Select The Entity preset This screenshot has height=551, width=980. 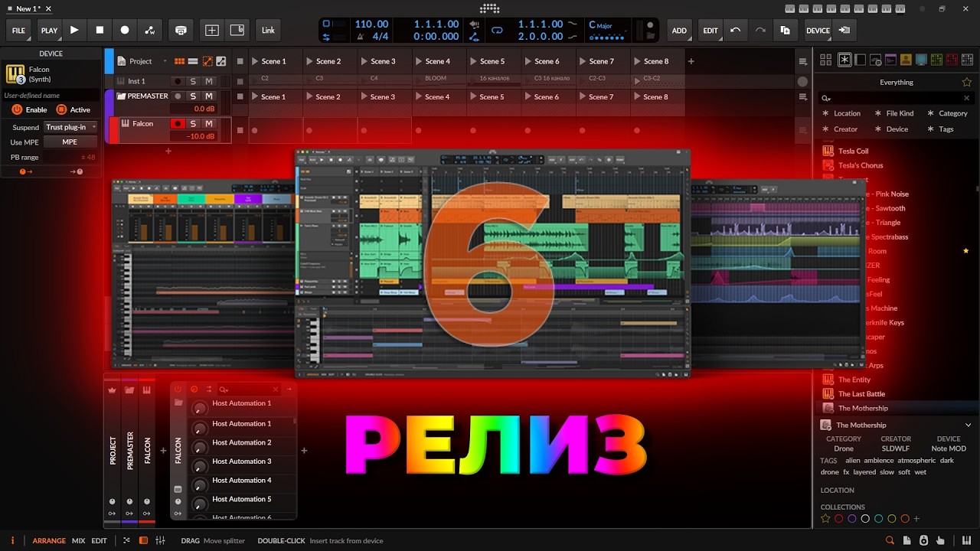tap(854, 380)
